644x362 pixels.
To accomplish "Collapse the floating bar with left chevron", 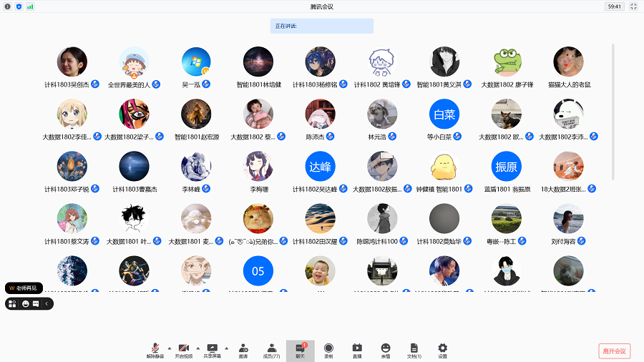I will point(47,303).
